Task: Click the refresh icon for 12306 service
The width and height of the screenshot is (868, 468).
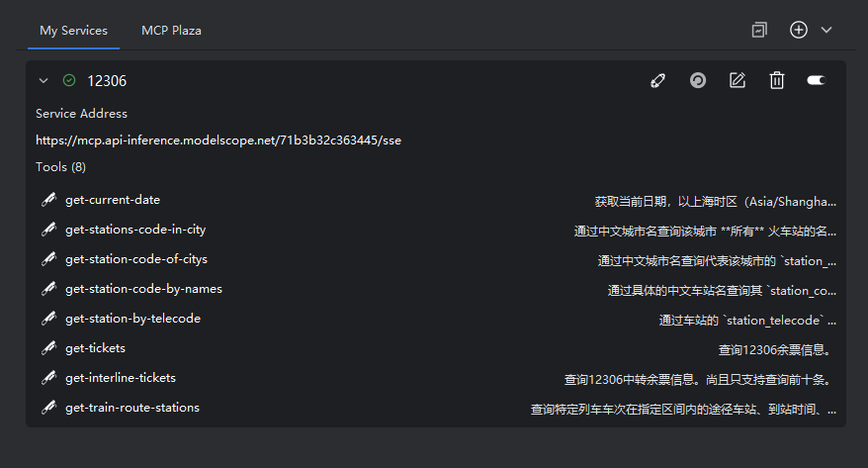Action: point(698,81)
